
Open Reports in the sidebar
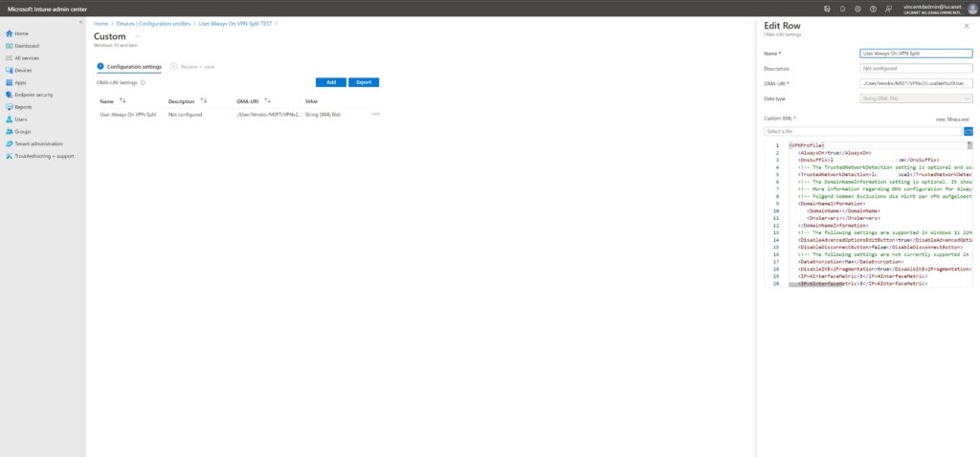pyautogui.click(x=23, y=107)
